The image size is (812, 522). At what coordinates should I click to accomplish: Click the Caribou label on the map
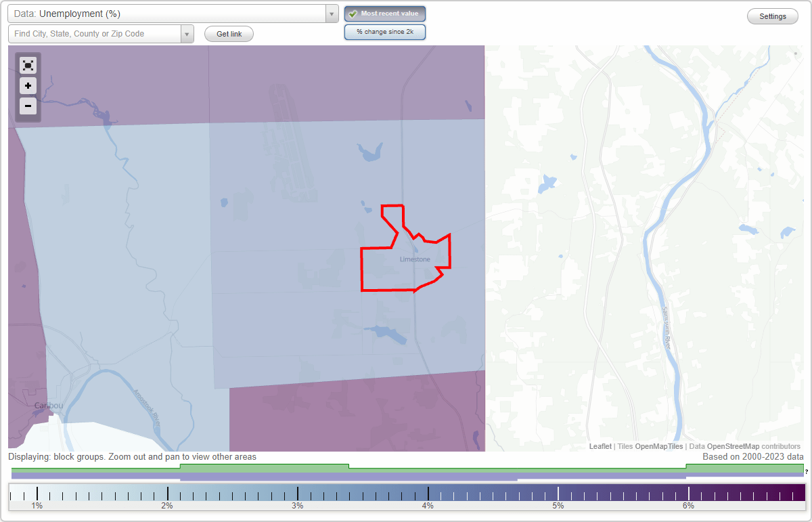click(x=48, y=405)
